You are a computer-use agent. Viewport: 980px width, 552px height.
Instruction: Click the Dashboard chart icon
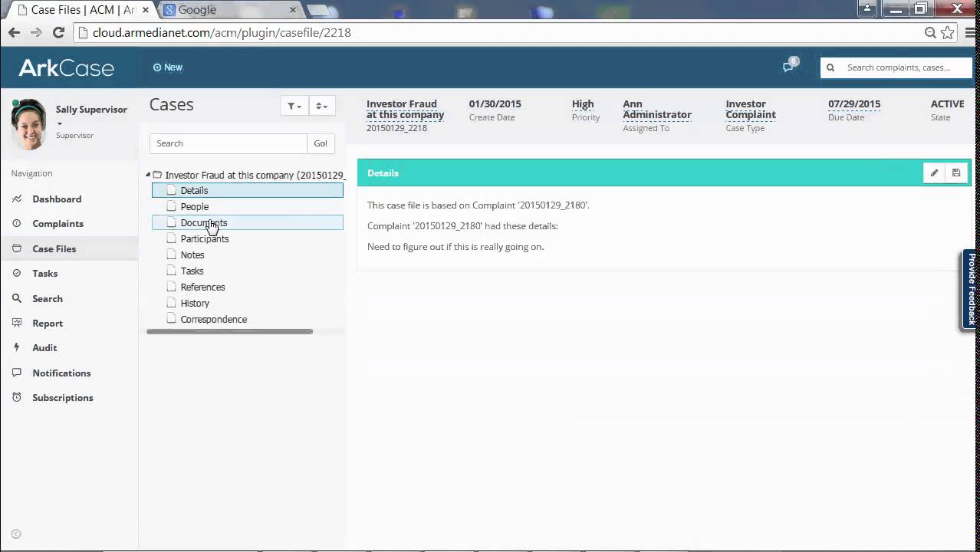(x=17, y=199)
